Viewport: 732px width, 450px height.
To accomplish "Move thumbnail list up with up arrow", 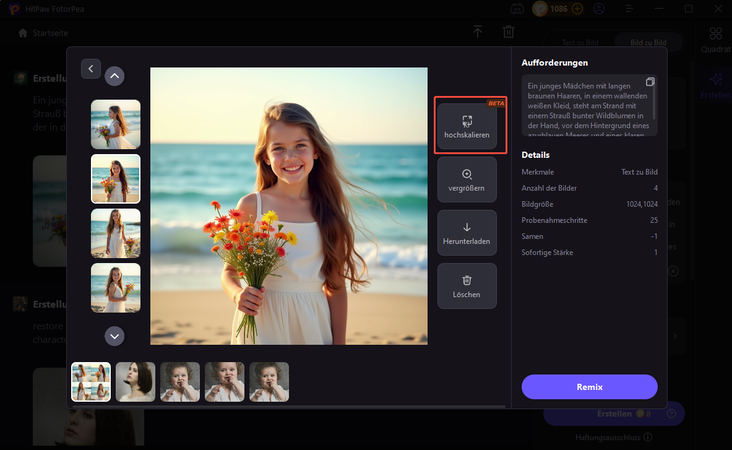I will 114,76.
